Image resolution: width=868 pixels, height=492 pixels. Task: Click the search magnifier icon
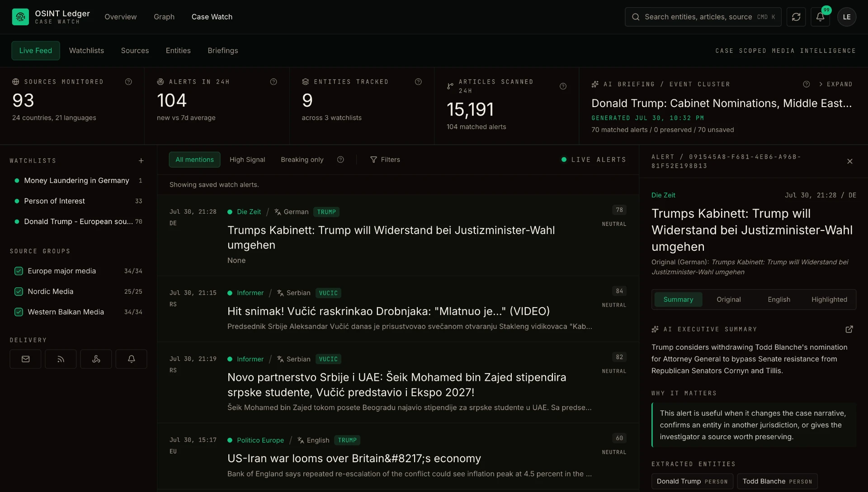pos(636,17)
